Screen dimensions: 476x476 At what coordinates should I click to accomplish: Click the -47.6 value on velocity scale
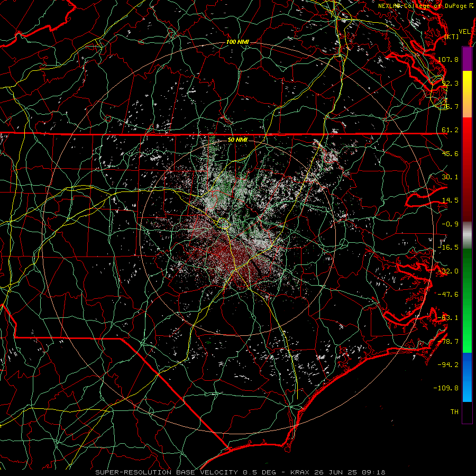pos(448,295)
